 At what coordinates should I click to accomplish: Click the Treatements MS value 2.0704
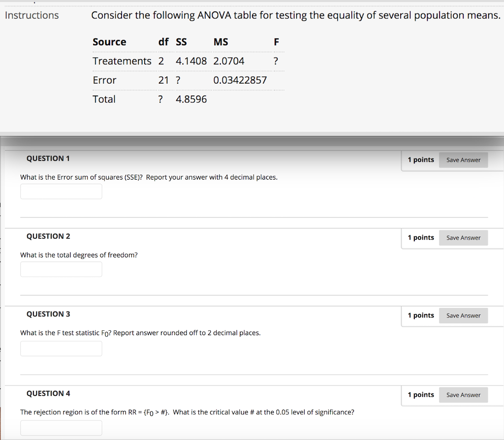point(229,61)
